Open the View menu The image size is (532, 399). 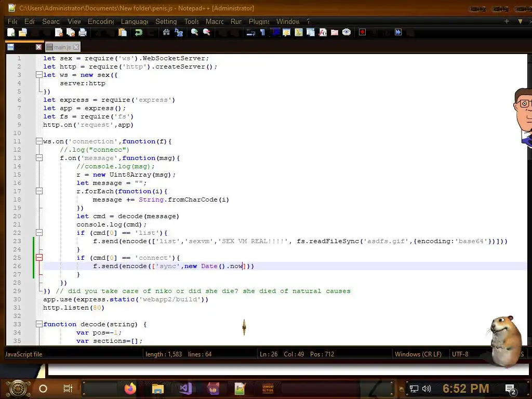point(74,21)
